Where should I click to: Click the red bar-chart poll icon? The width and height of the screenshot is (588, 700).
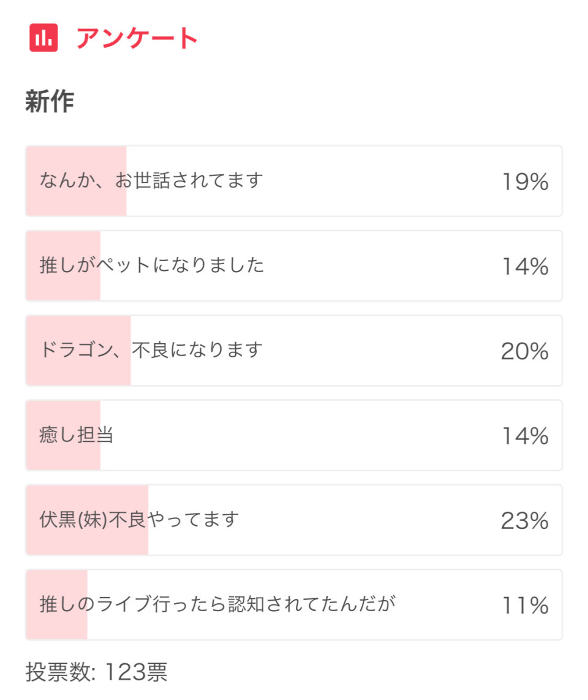tap(43, 37)
